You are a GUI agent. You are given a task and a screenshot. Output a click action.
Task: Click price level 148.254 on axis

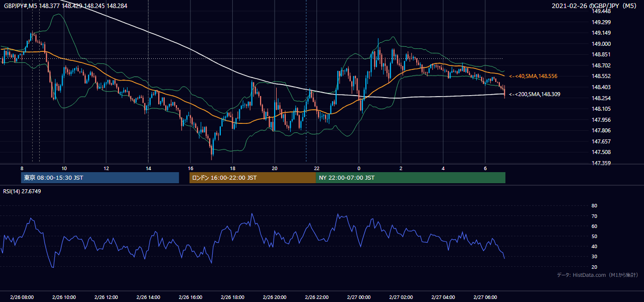click(601, 98)
